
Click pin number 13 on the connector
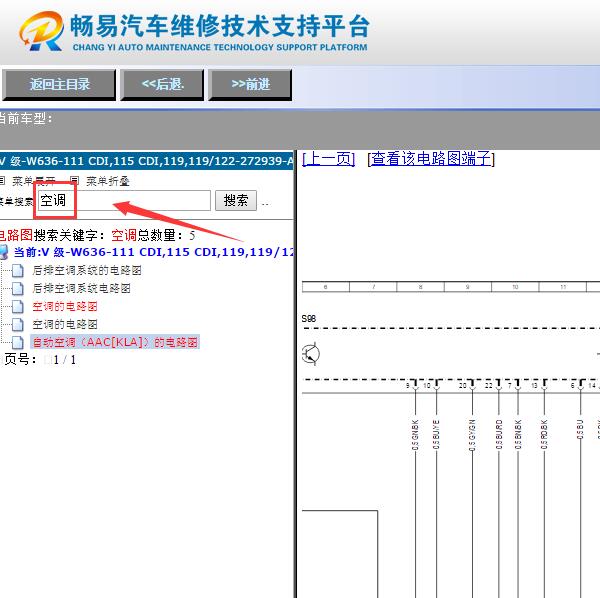(x=535, y=385)
